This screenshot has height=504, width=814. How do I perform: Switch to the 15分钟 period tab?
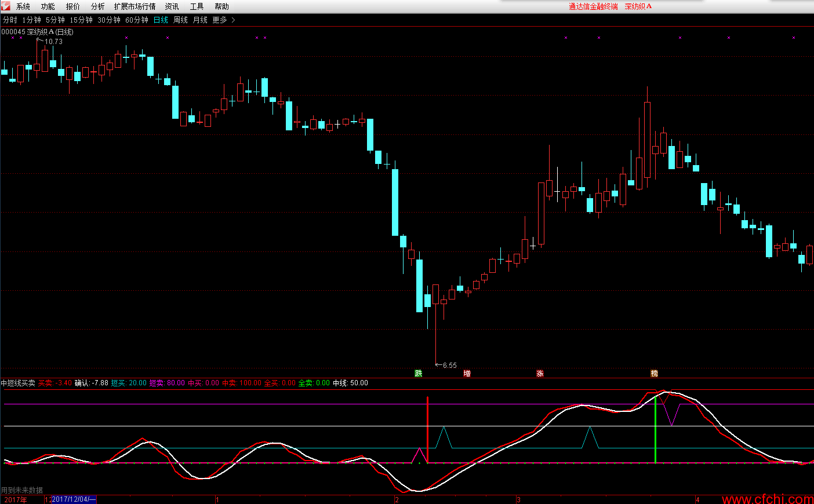tap(81, 20)
